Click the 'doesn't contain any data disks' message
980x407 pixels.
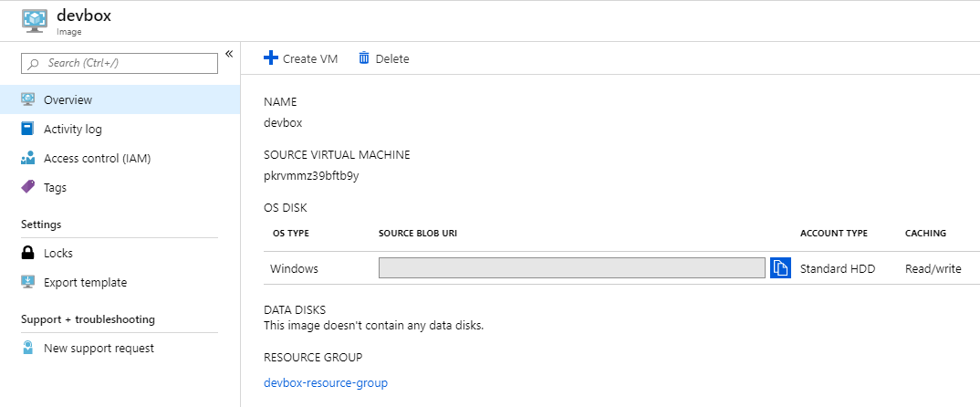[x=374, y=325]
